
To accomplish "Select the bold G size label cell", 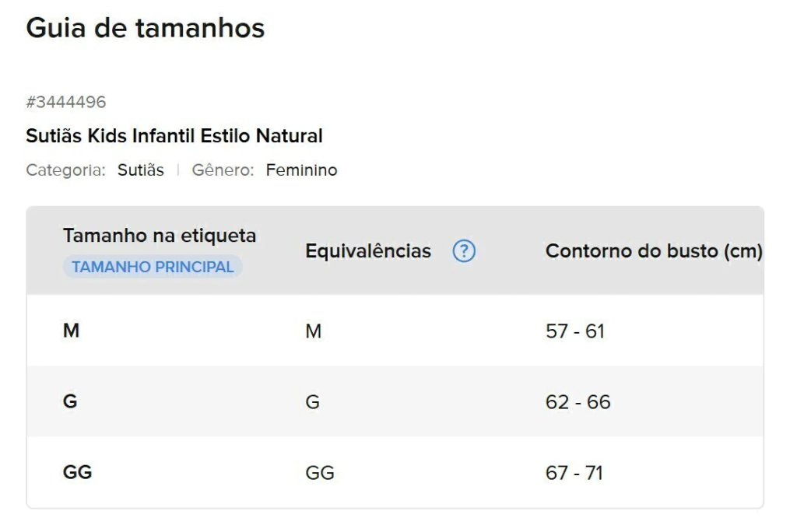I will pyautogui.click(x=70, y=402).
